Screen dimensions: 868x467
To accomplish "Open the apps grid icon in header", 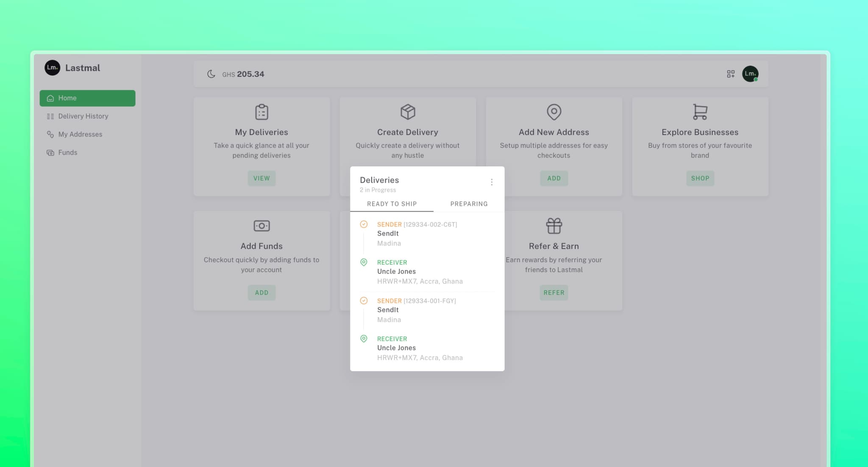I will [x=731, y=74].
